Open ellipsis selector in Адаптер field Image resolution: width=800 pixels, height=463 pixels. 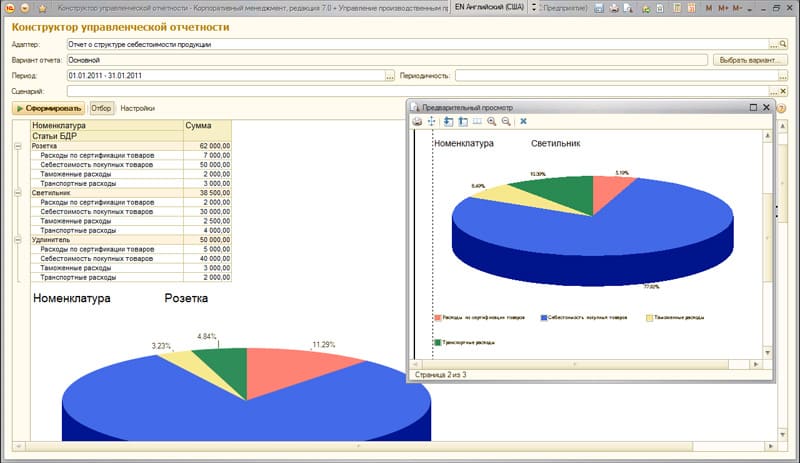[x=773, y=44]
